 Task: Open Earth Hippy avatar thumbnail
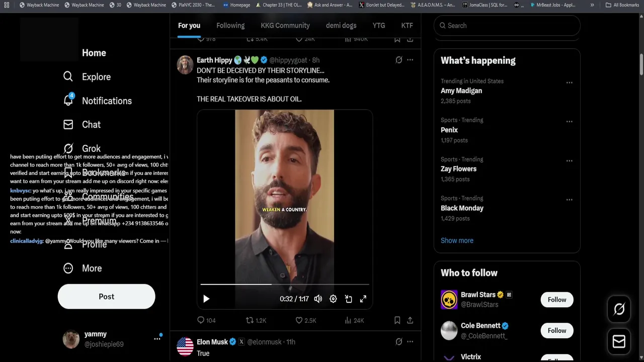tap(185, 65)
